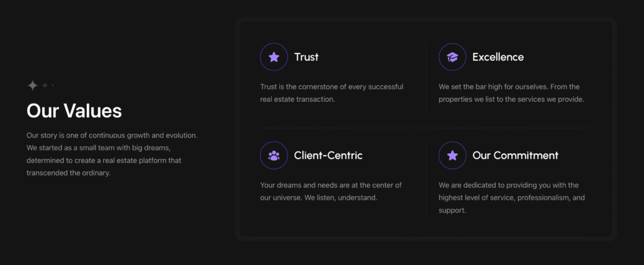Click the tiny sparkle dot above Our Values
644x265 pixels.
pyautogui.click(x=53, y=85)
